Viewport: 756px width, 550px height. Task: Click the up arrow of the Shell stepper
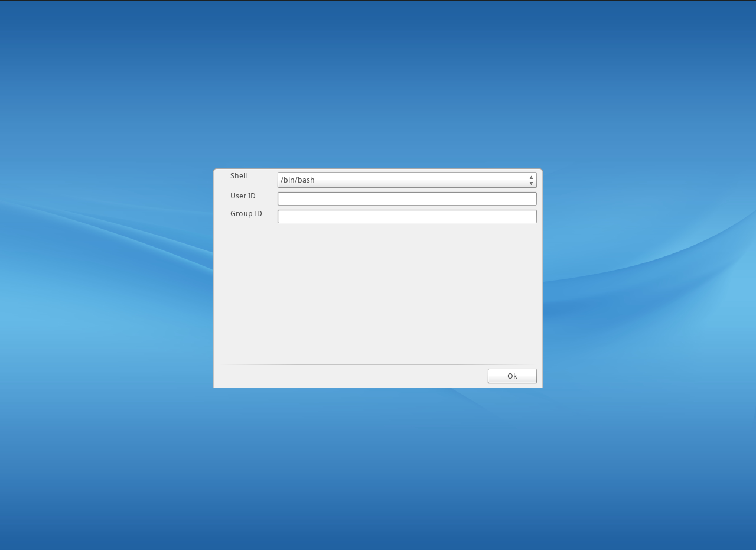(530, 177)
